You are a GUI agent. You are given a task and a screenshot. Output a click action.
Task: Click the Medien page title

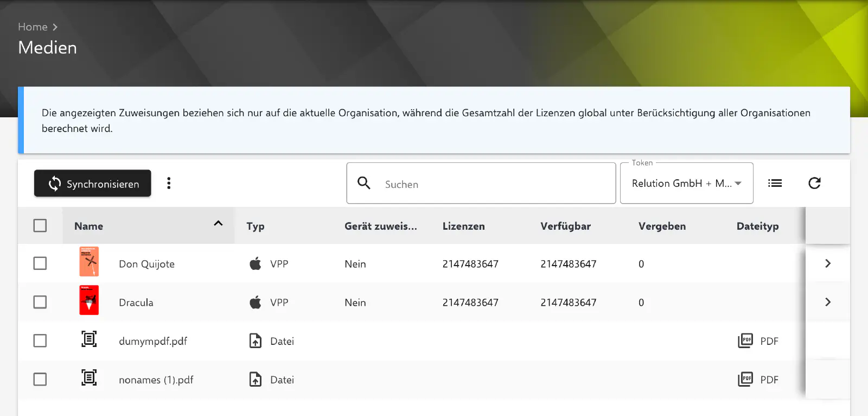[x=48, y=48]
